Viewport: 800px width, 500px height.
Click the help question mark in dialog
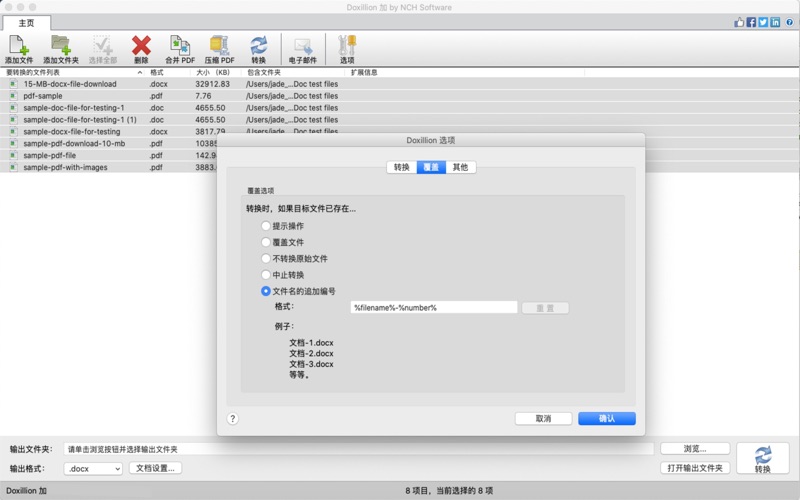pyautogui.click(x=233, y=419)
